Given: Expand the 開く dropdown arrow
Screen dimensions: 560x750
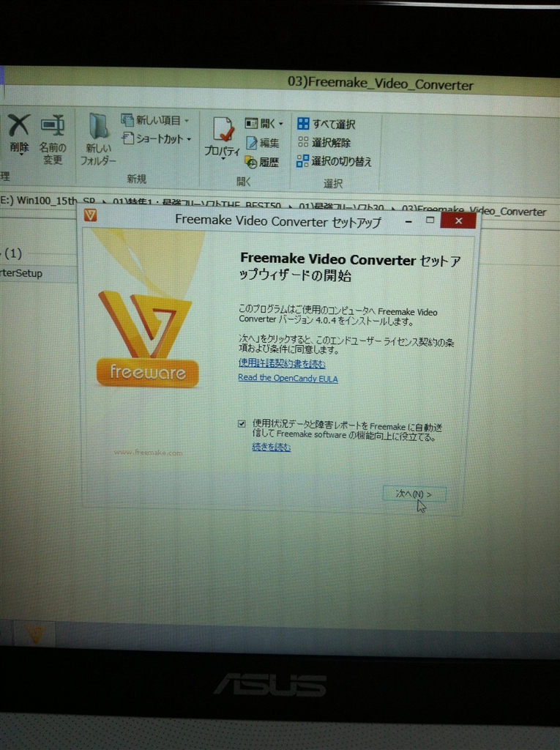Looking at the screenshot, I should point(280,124).
